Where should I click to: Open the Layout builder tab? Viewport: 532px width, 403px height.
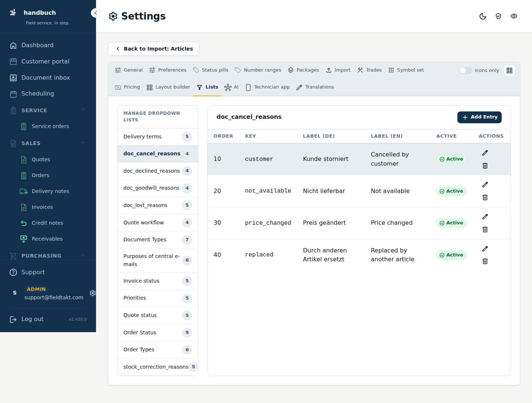[168, 87]
